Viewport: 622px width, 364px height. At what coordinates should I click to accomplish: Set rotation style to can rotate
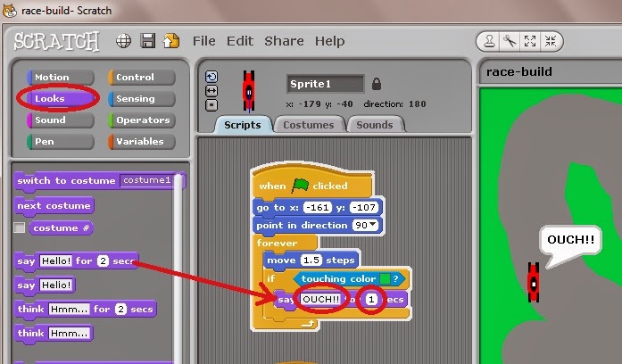211,77
